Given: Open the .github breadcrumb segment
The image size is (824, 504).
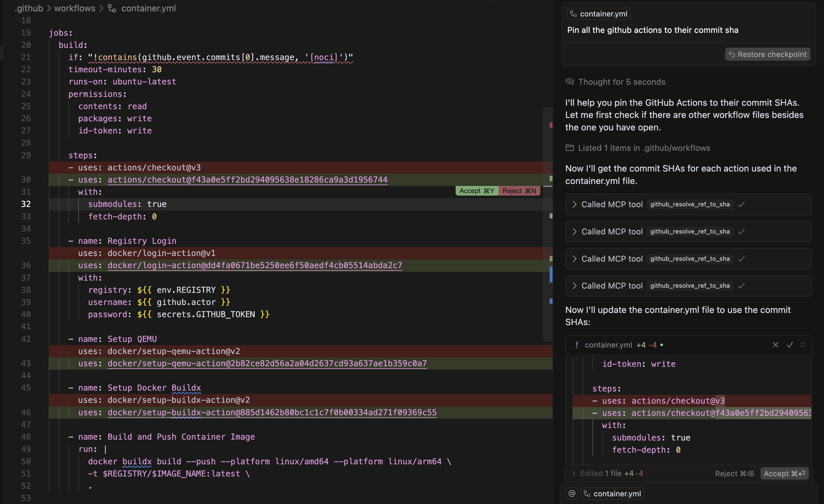Looking at the screenshot, I should 29,8.
